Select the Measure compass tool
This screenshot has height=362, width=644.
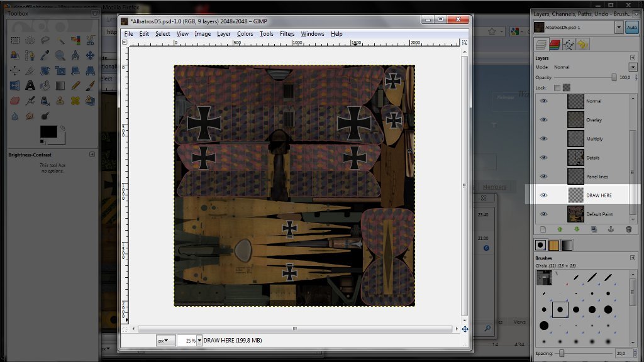[x=75, y=55]
